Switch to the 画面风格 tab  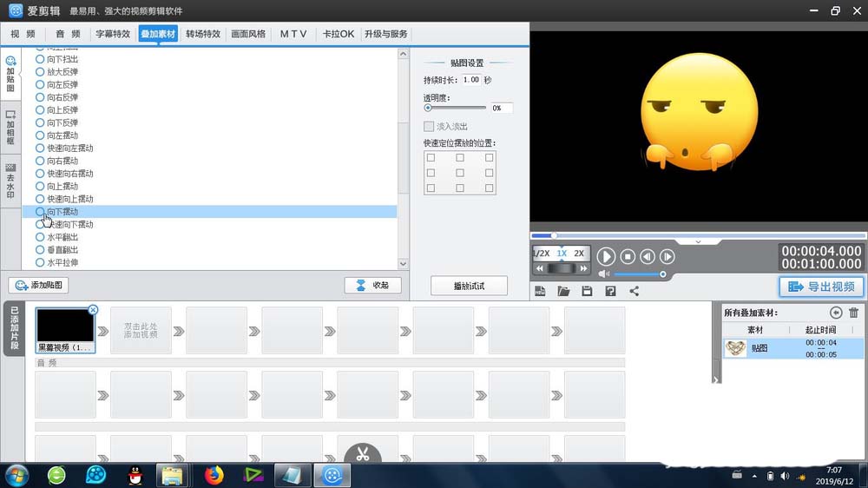[248, 34]
